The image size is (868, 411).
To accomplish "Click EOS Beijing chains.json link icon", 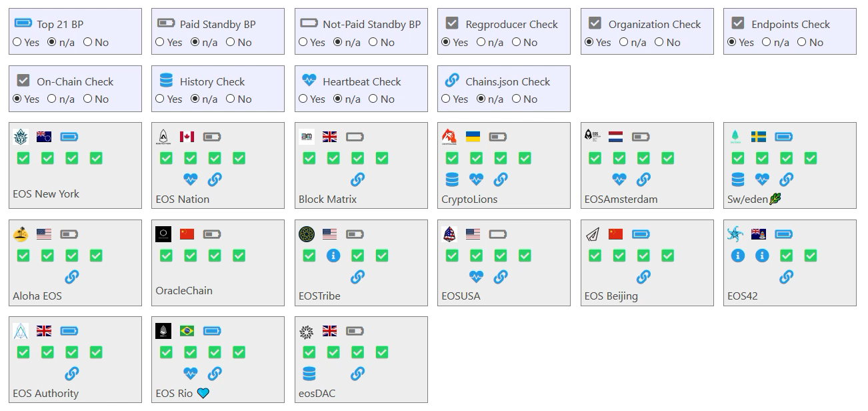I will (x=643, y=276).
